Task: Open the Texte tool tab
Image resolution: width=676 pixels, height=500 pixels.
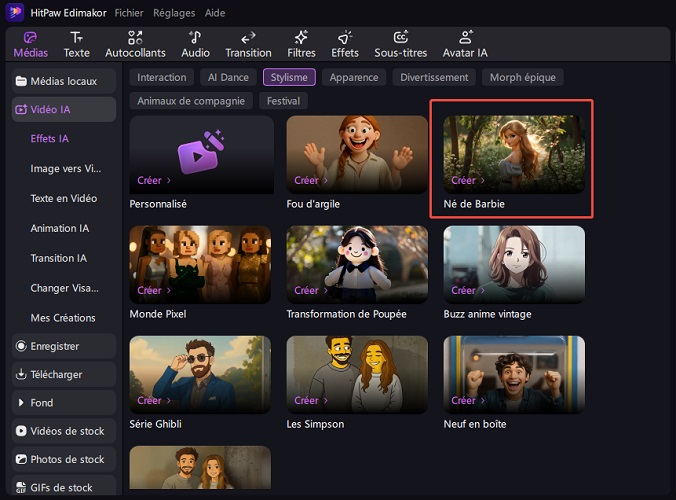Action: [x=76, y=44]
